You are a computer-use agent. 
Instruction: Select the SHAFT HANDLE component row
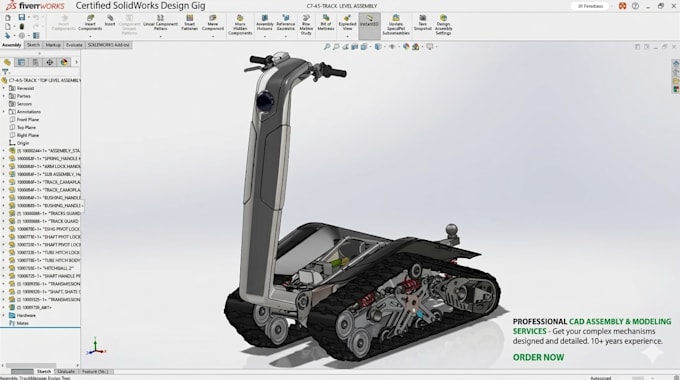click(x=45, y=276)
